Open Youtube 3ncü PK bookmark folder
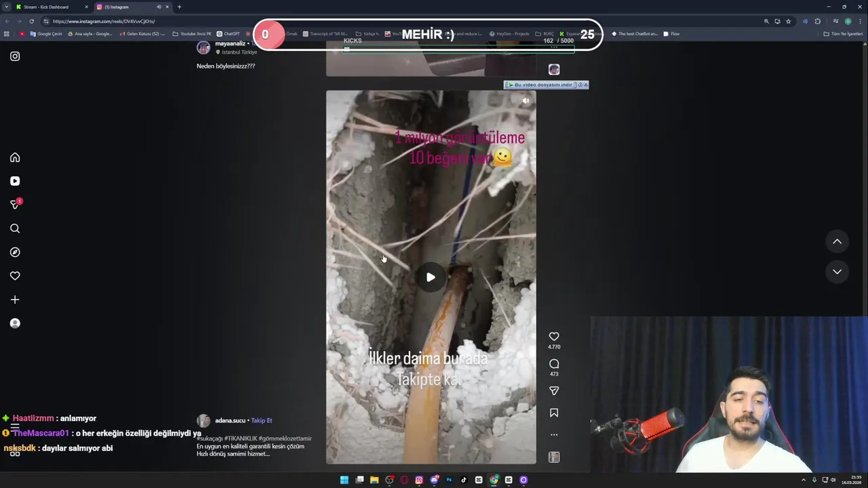This screenshot has height=488, width=868. [x=192, y=34]
